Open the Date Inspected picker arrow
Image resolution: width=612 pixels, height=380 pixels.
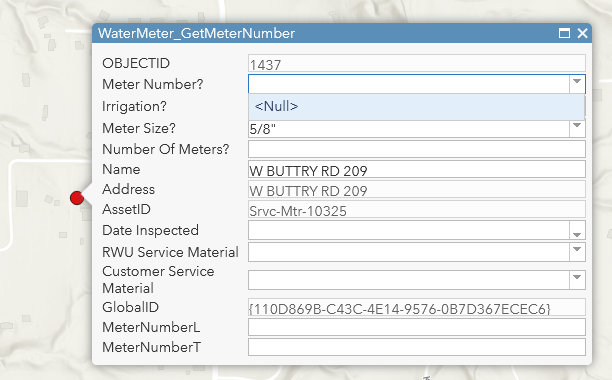(577, 231)
